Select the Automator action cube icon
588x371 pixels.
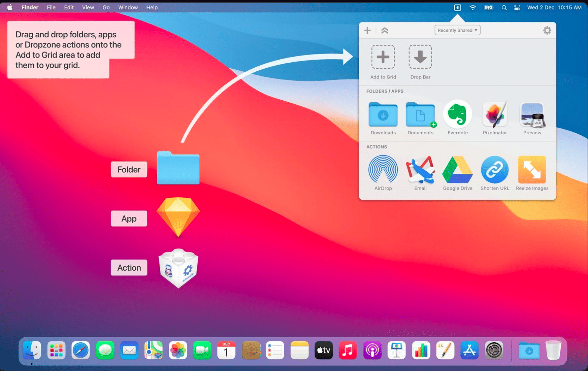[179, 268]
